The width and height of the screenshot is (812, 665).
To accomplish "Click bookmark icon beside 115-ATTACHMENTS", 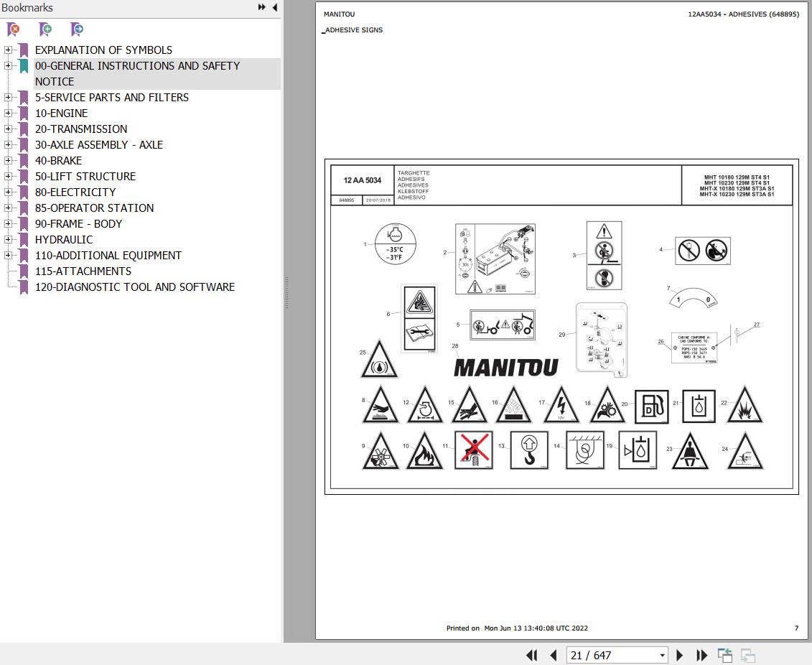I will click(x=23, y=271).
